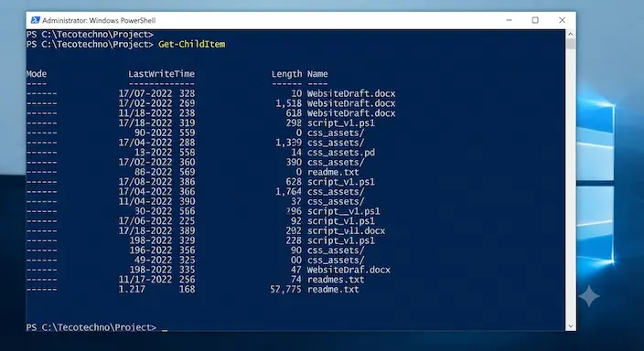Select readme.txt in the 86-2022 row

click(333, 173)
